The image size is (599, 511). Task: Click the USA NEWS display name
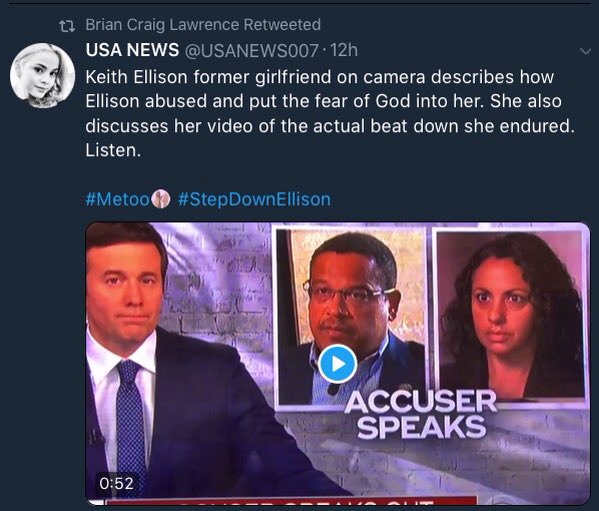pos(132,50)
